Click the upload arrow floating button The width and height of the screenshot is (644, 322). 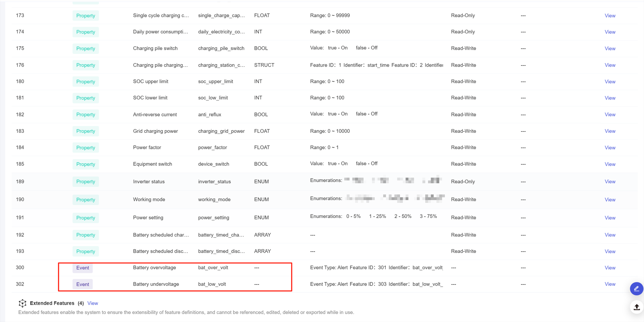pyautogui.click(x=636, y=307)
